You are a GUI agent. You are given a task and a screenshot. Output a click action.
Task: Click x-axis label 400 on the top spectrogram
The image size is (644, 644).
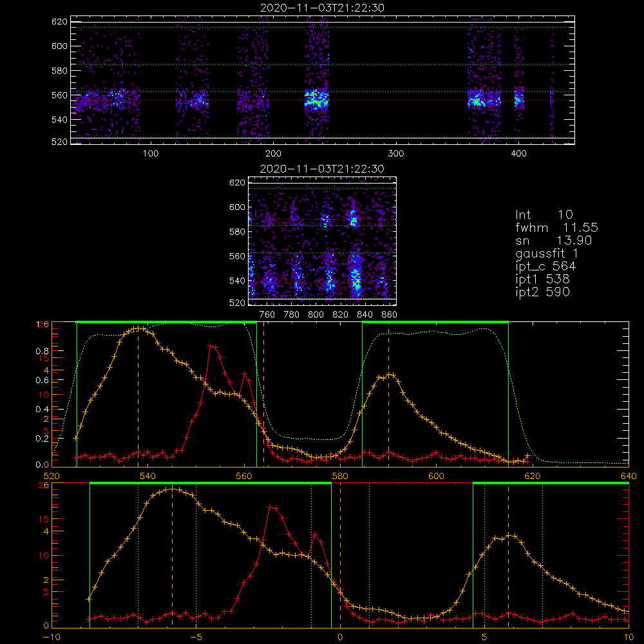(518, 154)
